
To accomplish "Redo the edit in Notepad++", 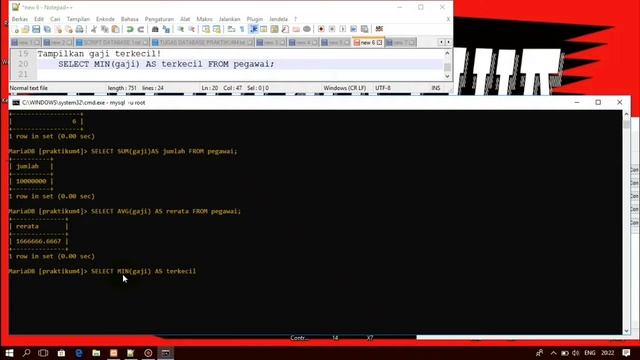I will pos(140,29).
